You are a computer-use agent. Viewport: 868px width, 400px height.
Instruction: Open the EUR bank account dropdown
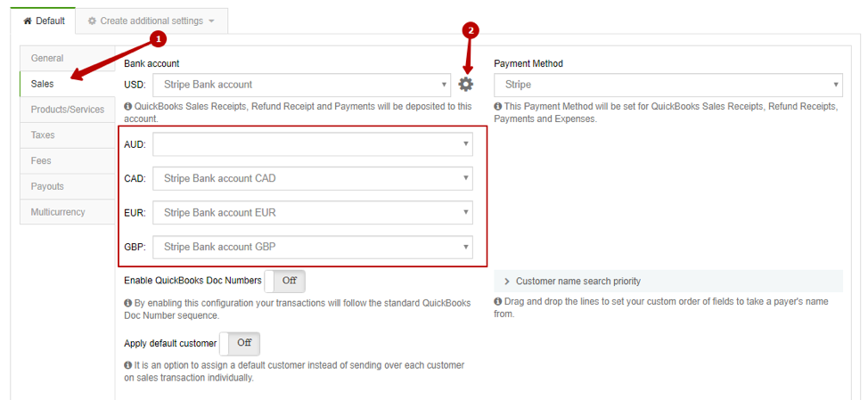313,212
